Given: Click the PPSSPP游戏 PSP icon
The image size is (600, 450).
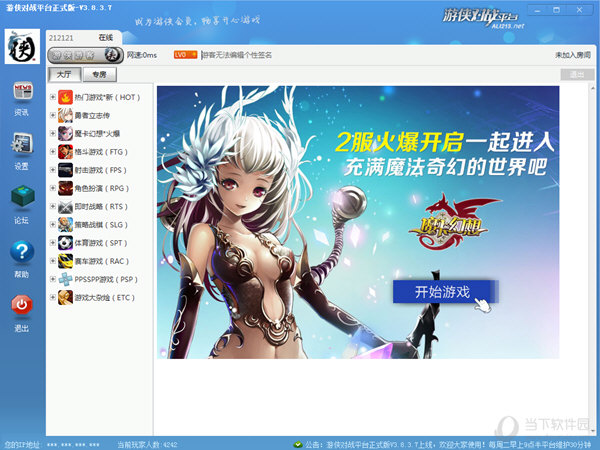Looking at the screenshot, I should tap(65, 279).
